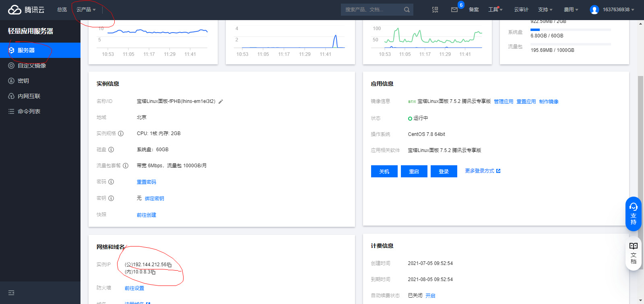
Task: Open the QR code scan icon
Action: [x=435, y=10]
